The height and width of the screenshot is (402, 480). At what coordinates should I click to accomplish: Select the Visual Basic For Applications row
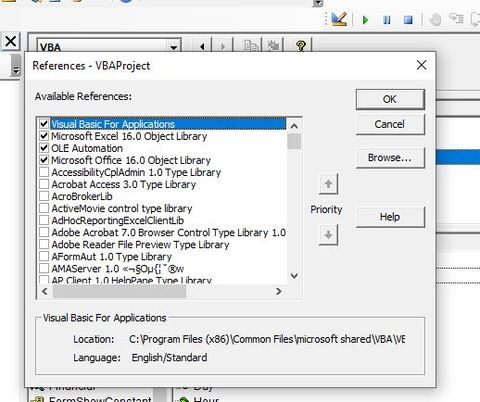tap(168, 124)
